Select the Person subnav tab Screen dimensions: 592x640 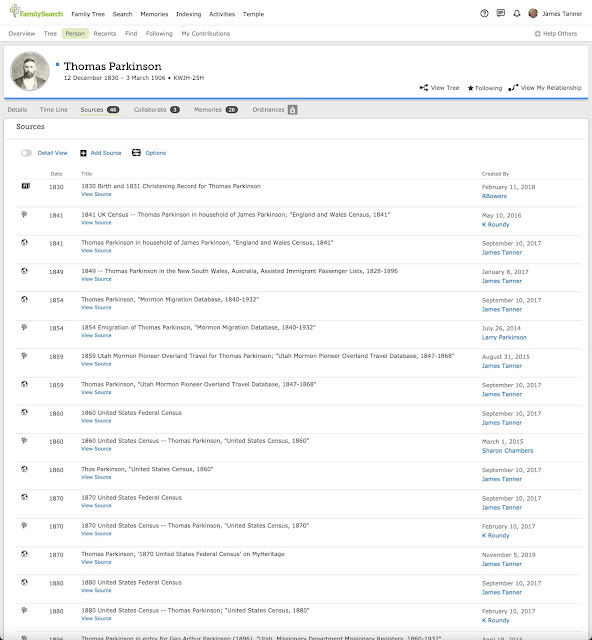(75, 33)
